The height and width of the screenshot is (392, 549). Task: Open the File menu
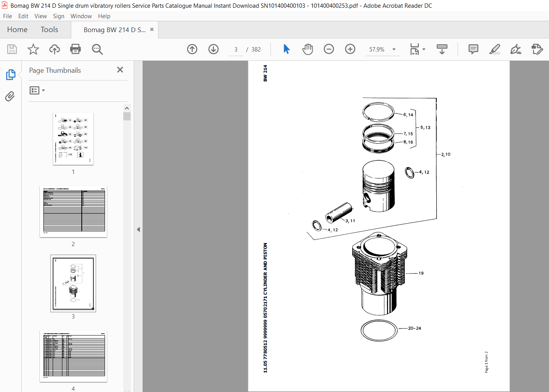pos(7,16)
